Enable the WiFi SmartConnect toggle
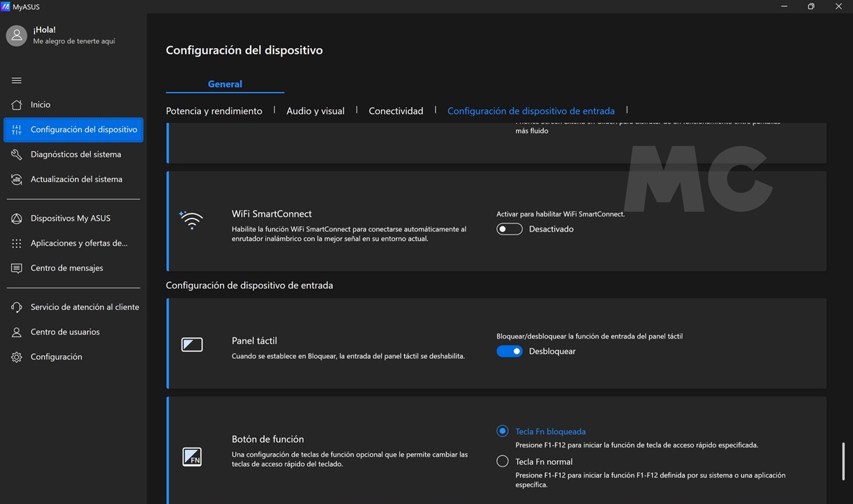Screen dimensions: 853x504 (509, 229)
